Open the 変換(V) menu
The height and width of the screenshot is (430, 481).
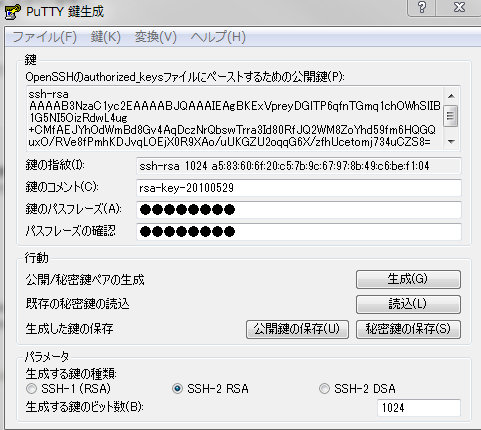coord(155,37)
